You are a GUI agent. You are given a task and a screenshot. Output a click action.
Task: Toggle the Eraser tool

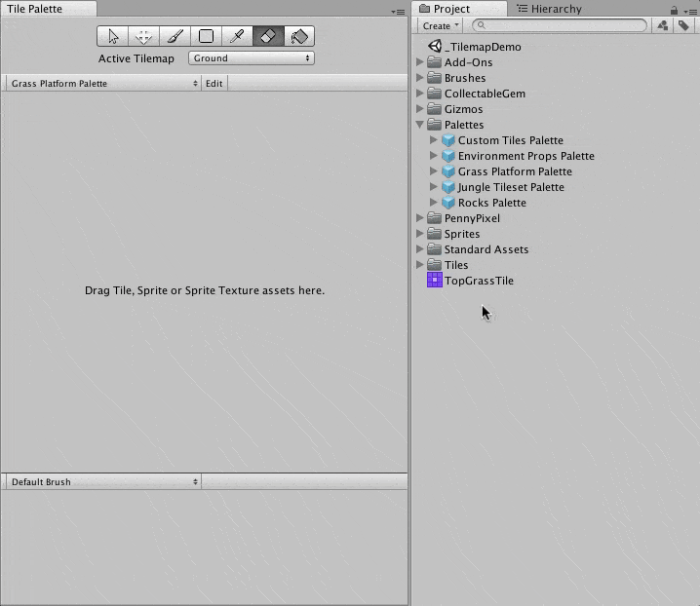(x=268, y=36)
